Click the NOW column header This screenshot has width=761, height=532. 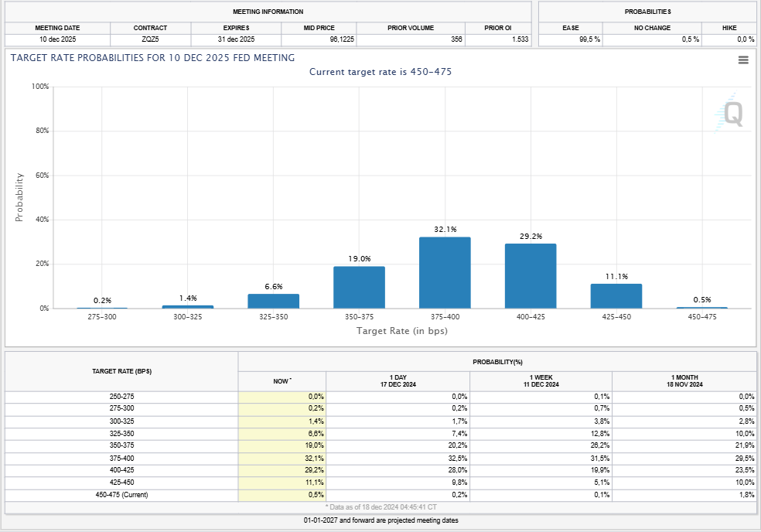point(282,381)
